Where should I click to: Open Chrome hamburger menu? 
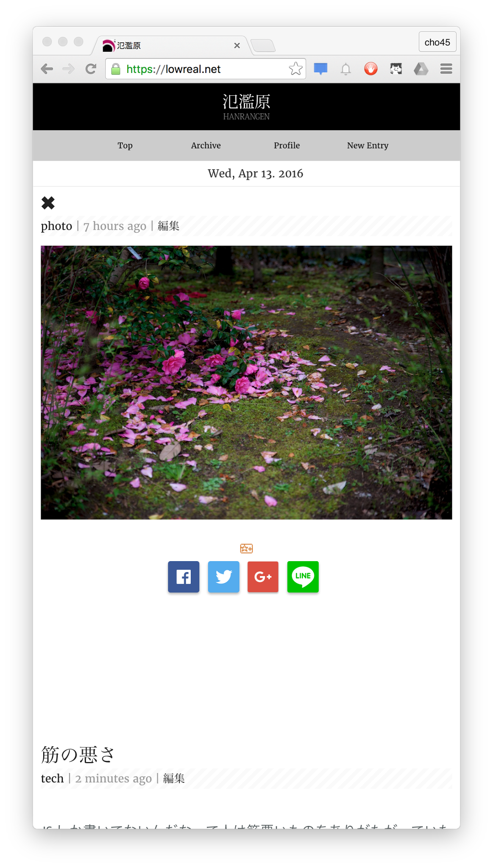point(446,69)
